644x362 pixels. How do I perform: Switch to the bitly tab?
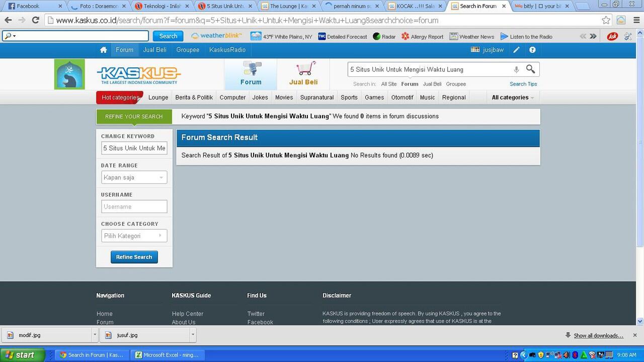point(542,6)
